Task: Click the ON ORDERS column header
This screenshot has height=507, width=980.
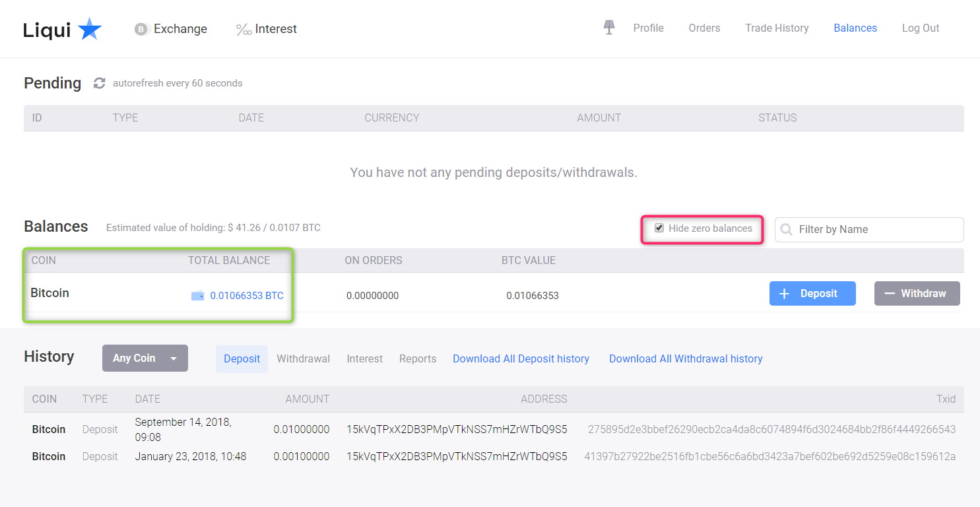Action: (374, 260)
